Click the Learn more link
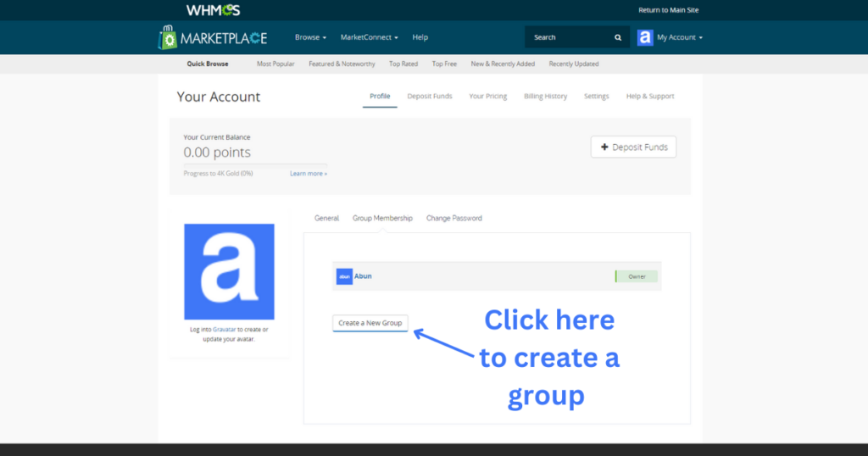Viewport: 868px width, 456px height. [309, 173]
